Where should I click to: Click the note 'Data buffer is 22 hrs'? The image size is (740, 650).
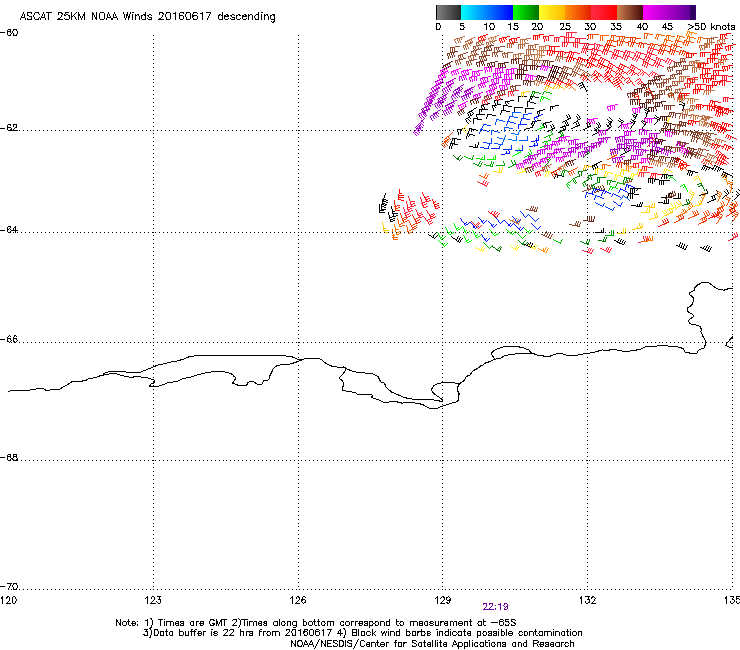point(202,633)
